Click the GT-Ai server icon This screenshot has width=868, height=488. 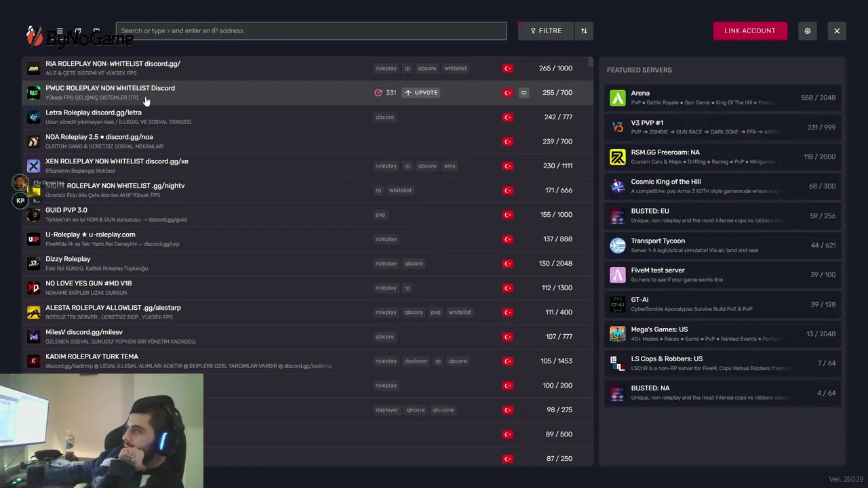[618, 304]
